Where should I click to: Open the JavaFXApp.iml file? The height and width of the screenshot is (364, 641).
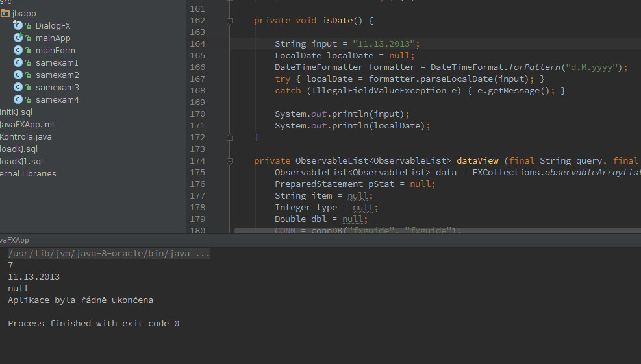pos(27,124)
